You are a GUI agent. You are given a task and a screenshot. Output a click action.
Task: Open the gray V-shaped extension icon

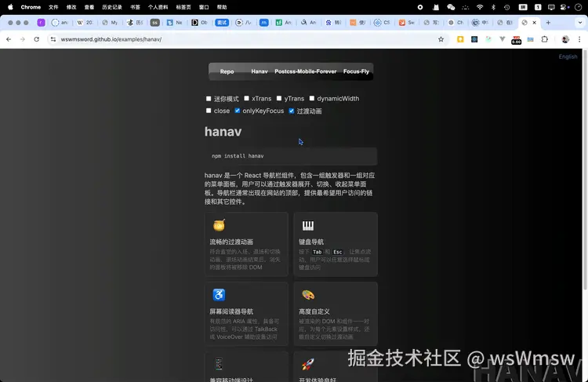tap(502, 39)
